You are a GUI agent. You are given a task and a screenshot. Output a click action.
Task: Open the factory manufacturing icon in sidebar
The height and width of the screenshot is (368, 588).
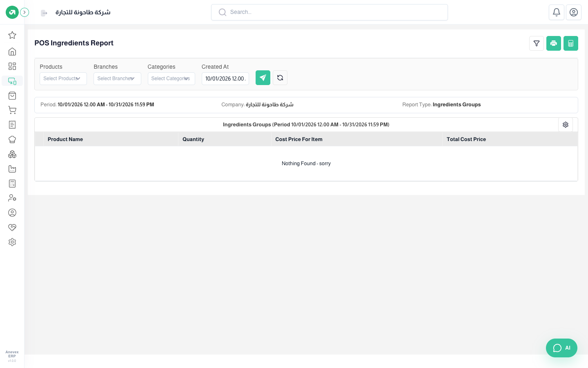point(12,169)
